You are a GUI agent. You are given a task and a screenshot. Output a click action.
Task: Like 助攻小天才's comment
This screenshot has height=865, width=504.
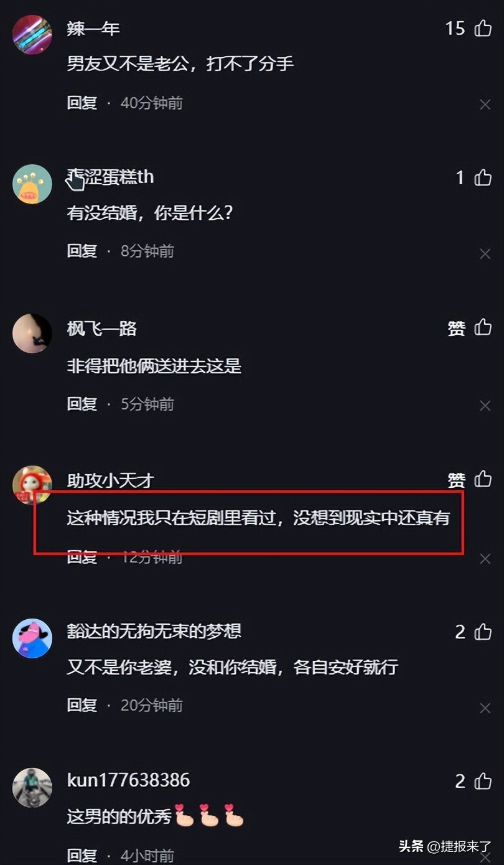[x=483, y=479]
